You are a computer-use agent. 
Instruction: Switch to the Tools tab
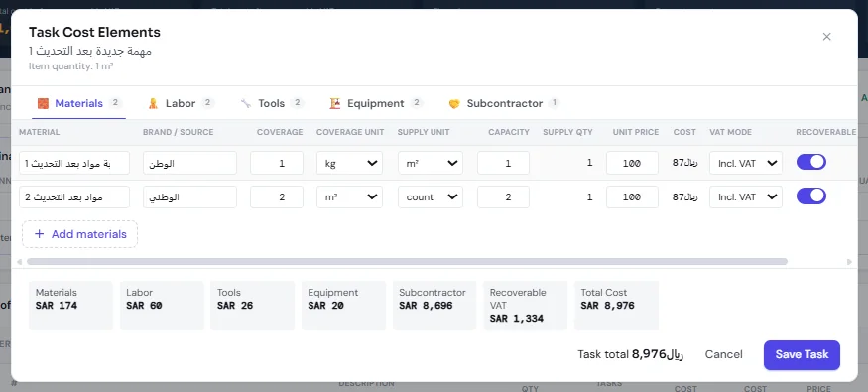point(272,103)
